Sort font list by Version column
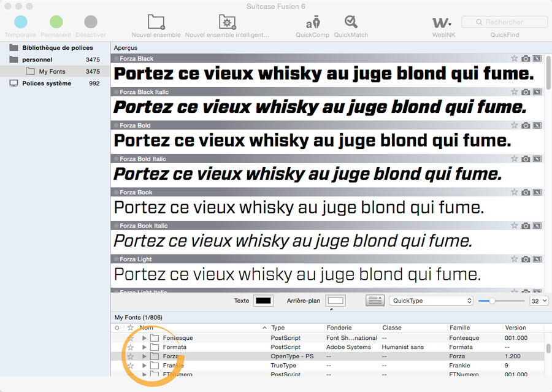The image size is (552, 392). (x=524, y=328)
